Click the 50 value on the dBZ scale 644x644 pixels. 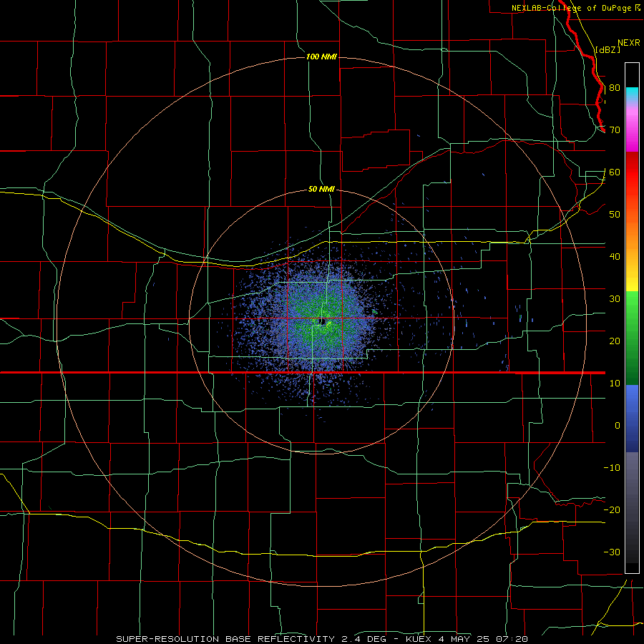pos(615,215)
